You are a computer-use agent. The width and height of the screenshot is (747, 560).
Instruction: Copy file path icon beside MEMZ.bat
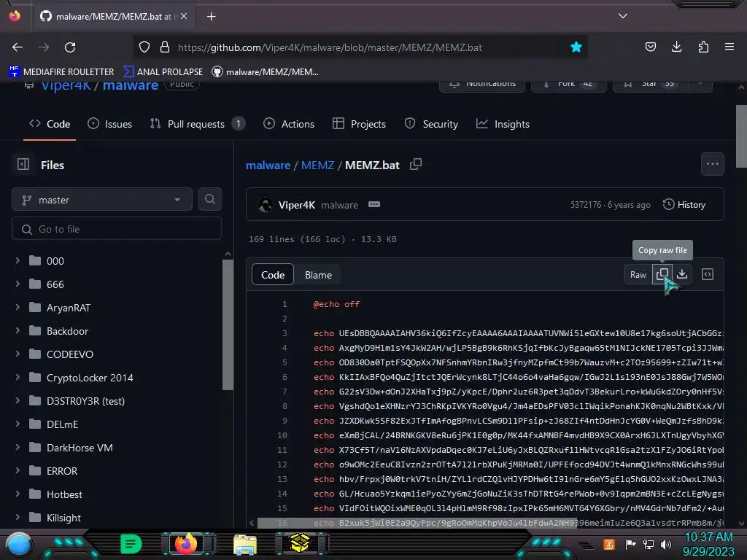pyautogui.click(x=416, y=164)
